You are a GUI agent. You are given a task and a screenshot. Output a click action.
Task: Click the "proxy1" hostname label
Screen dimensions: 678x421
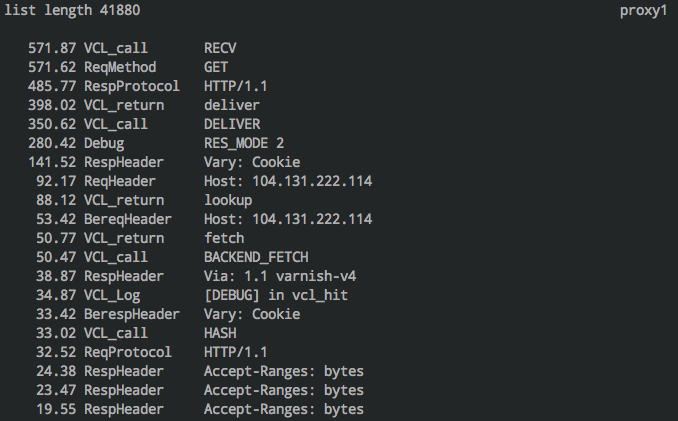[642, 11]
